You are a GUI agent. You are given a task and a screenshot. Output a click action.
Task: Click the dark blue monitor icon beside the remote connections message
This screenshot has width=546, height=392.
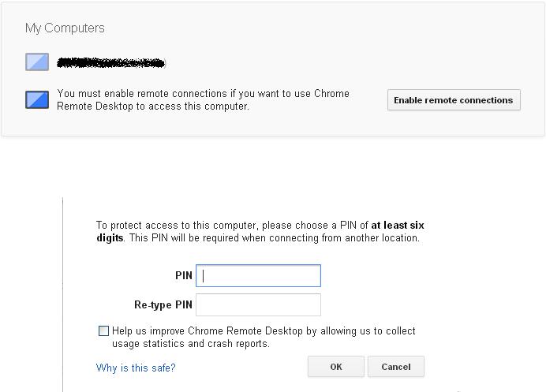click(x=37, y=99)
